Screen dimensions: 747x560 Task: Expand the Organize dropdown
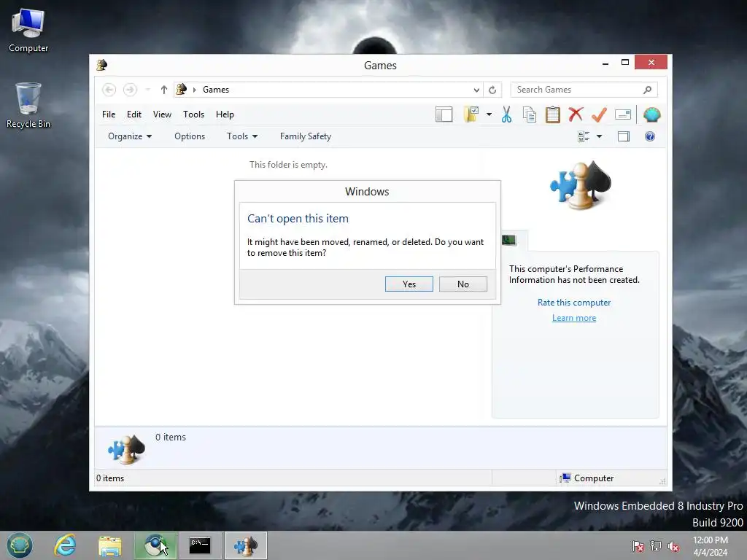(x=130, y=136)
